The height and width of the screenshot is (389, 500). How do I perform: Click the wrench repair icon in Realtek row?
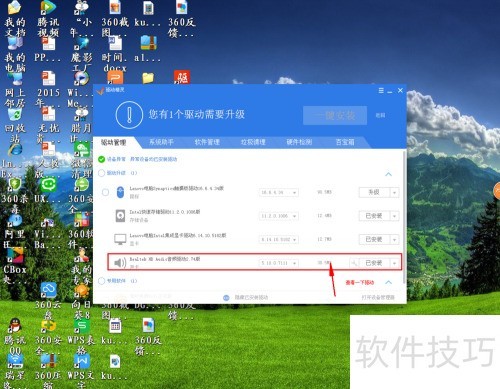point(354,263)
